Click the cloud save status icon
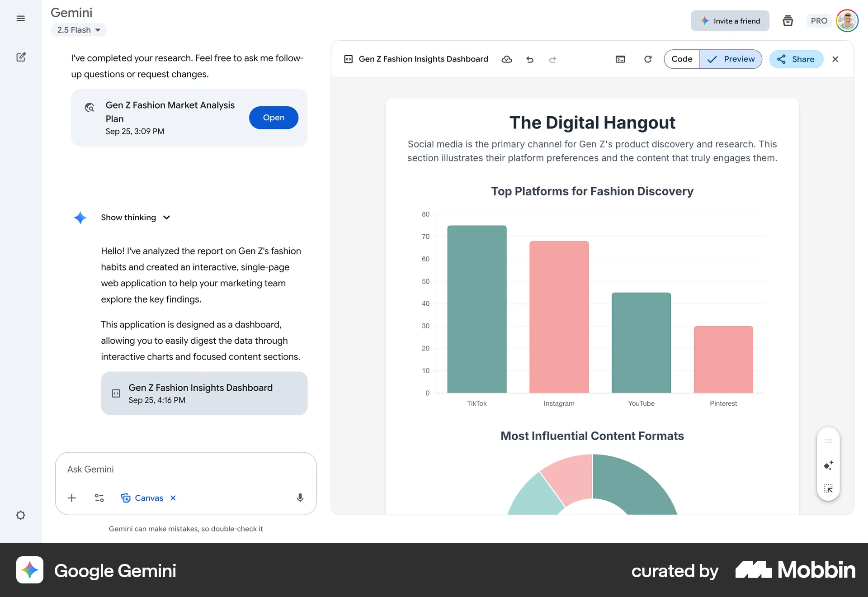 [x=507, y=59]
